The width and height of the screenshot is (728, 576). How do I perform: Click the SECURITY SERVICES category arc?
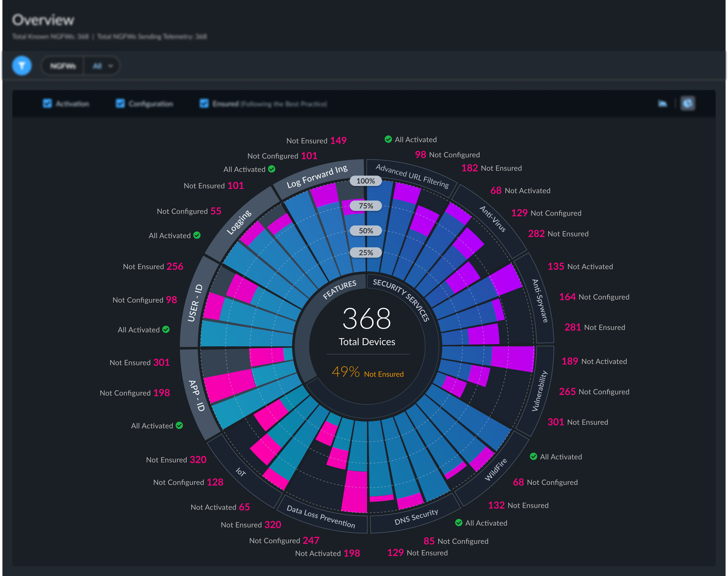401,300
